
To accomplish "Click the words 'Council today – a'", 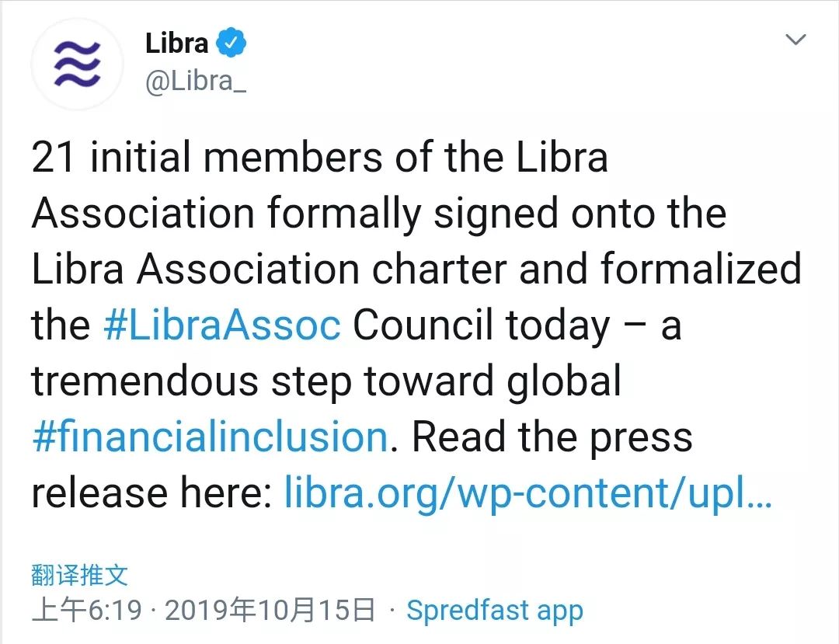I will tap(517, 325).
